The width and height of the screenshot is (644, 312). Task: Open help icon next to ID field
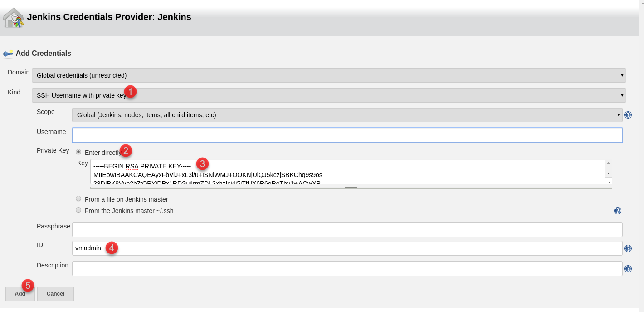point(628,248)
